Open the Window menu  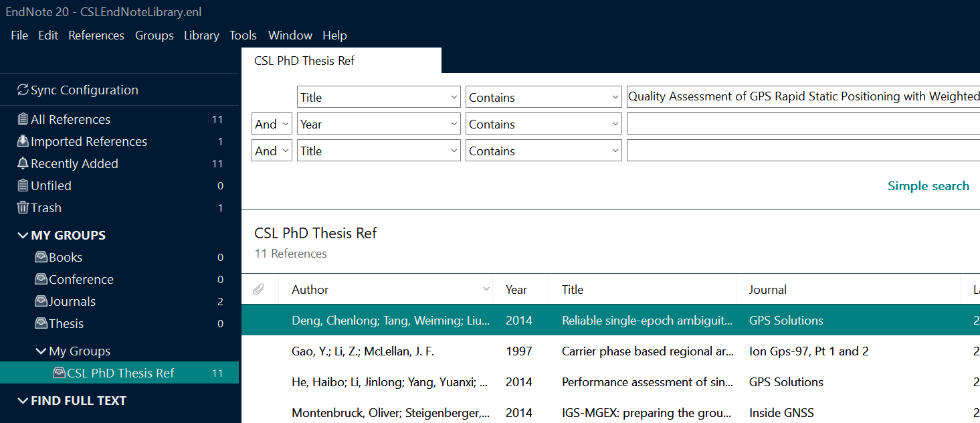[x=290, y=35]
